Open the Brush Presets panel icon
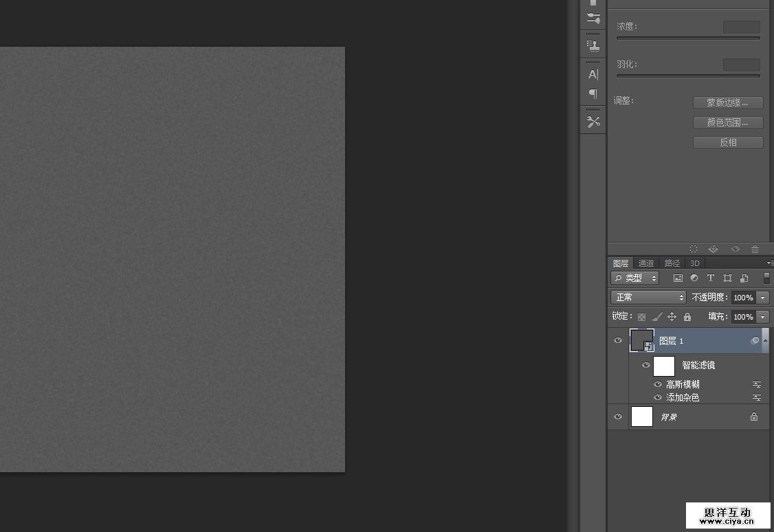Viewport: 774px width, 532px height. point(593,19)
